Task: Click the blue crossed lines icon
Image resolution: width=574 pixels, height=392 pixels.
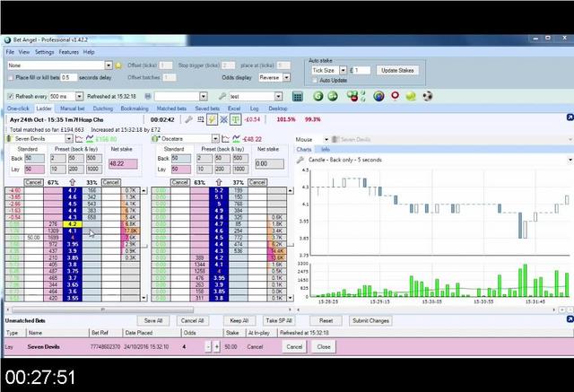Action: [223, 119]
